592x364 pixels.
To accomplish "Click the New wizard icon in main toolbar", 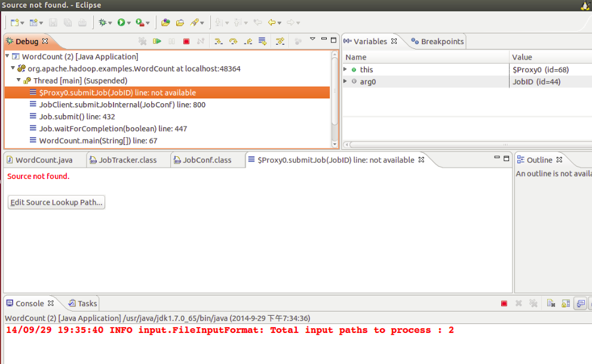I will (x=15, y=23).
